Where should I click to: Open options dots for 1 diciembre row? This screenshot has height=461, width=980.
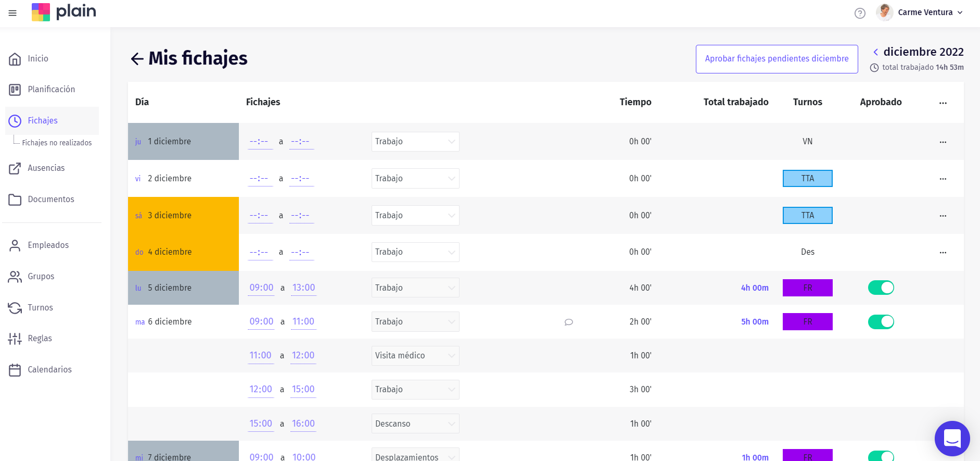943,142
